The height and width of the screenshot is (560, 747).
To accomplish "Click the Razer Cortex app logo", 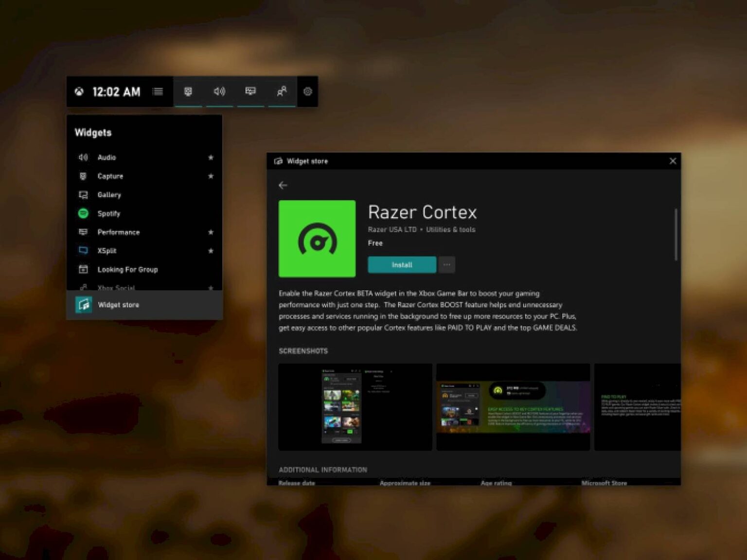I will point(317,239).
